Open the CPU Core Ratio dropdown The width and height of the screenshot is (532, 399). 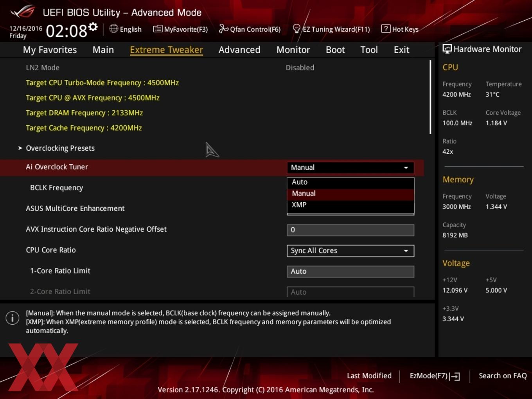pos(350,251)
